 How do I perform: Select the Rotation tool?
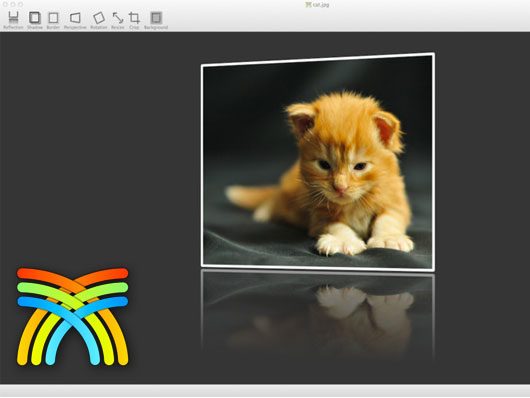coord(99,20)
